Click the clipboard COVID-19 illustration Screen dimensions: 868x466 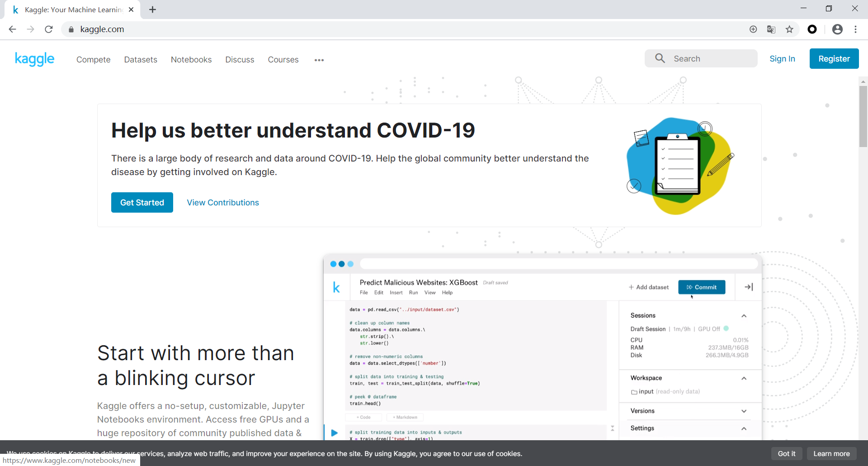tap(680, 166)
